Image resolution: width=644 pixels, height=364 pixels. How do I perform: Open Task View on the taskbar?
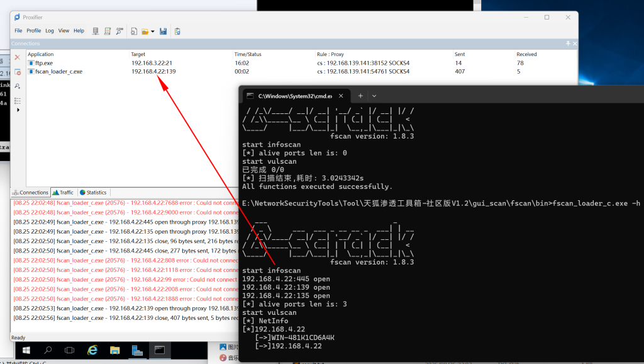(69, 350)
